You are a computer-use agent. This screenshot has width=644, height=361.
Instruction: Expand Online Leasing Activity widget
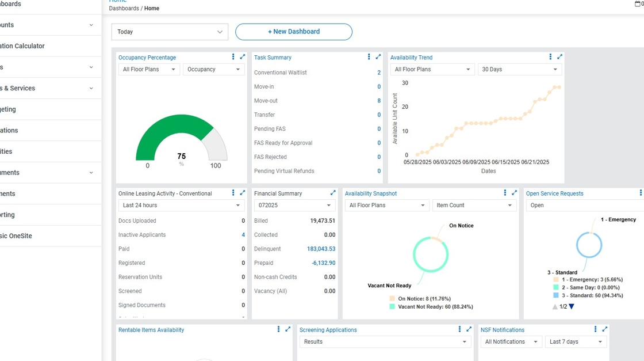[x=243, y=193]
